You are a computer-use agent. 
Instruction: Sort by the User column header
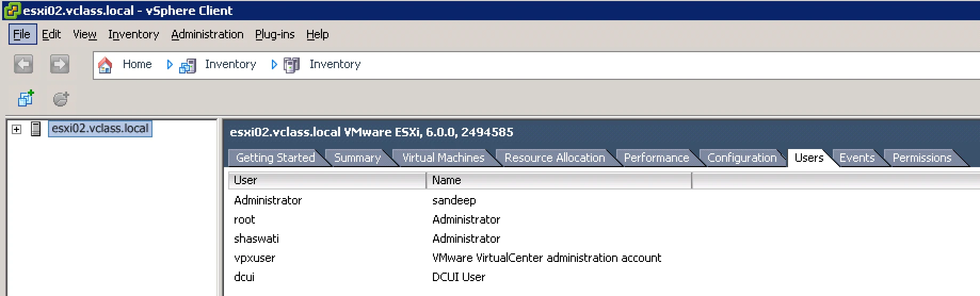[327, 180]
